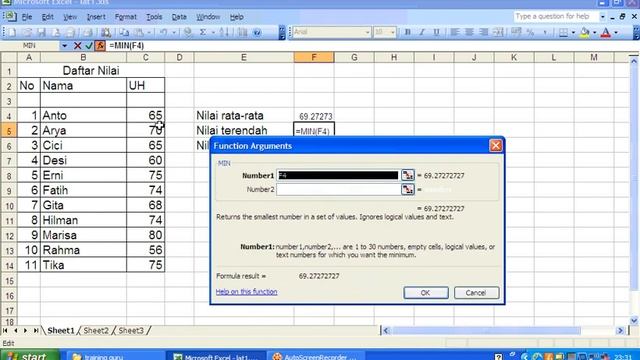Switch to the Sheet2 tab
Screen dimensions: 640x360
[96, 331]
